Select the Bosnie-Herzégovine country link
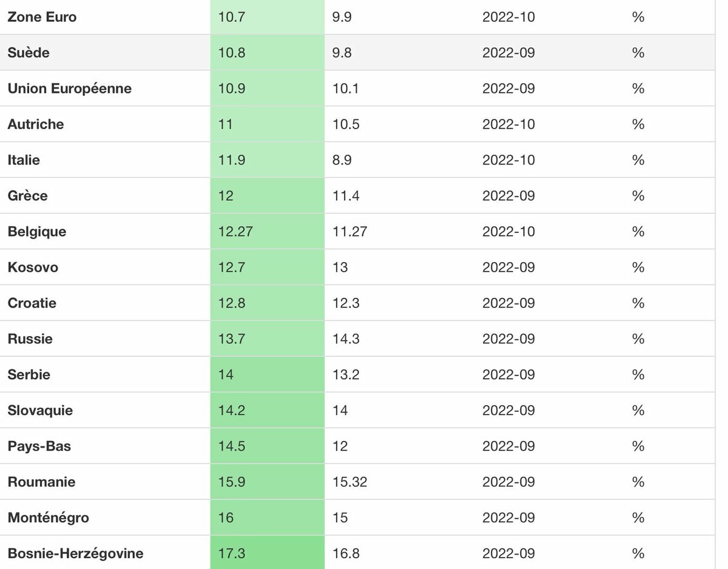This screenshot has height=569, width=728. [x=75, y=554]
